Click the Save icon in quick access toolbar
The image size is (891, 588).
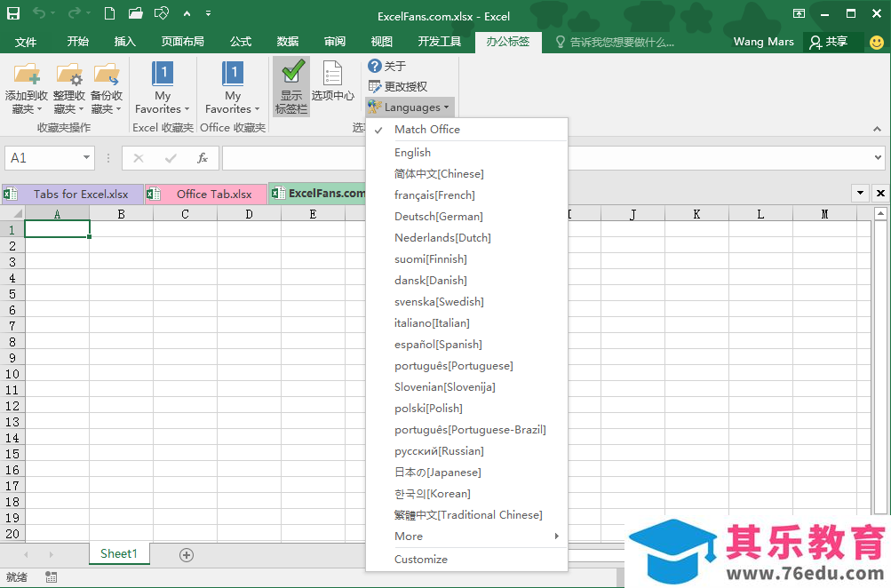(x=12, y=13)
